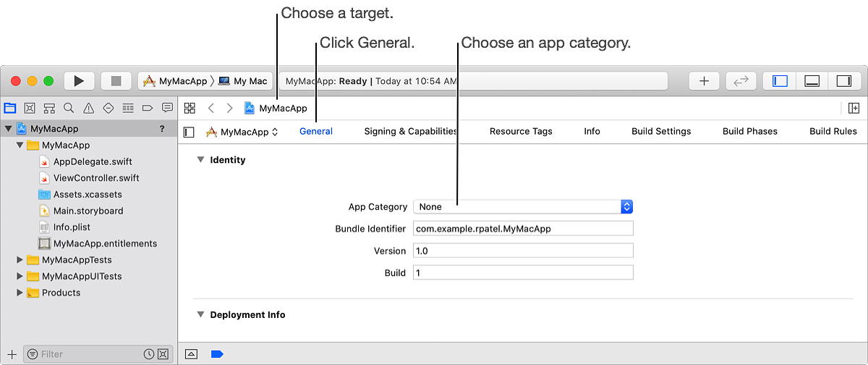Image resolution: width=868 pixels, height=365 pixels.
Task: Click the Bundle Identifier field
Action: click(x=523, y=228)
